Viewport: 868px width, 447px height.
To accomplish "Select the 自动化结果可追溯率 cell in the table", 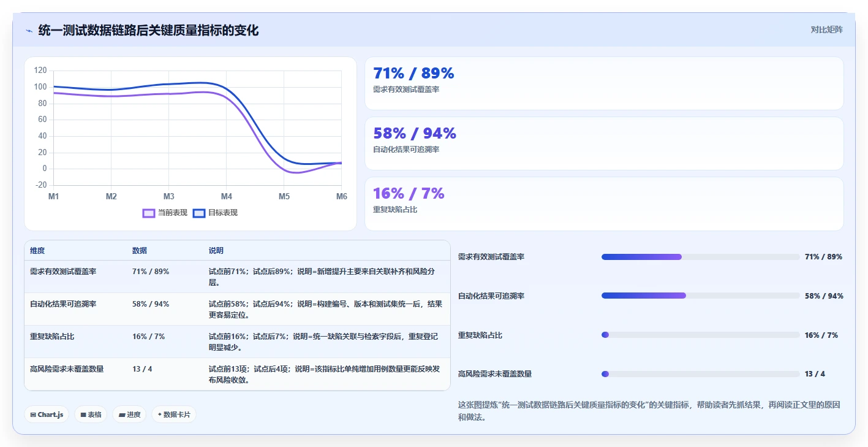I will [63, 304].
